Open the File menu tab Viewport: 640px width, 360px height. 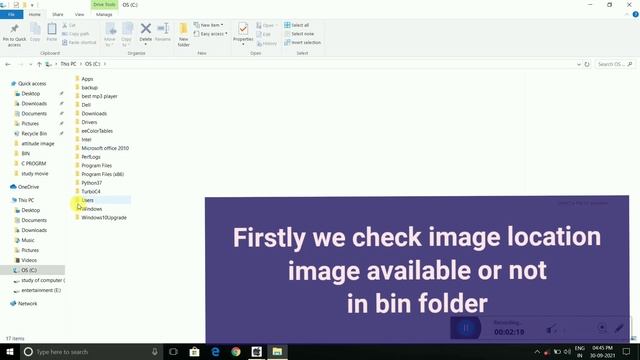click(x=11, y=14)
